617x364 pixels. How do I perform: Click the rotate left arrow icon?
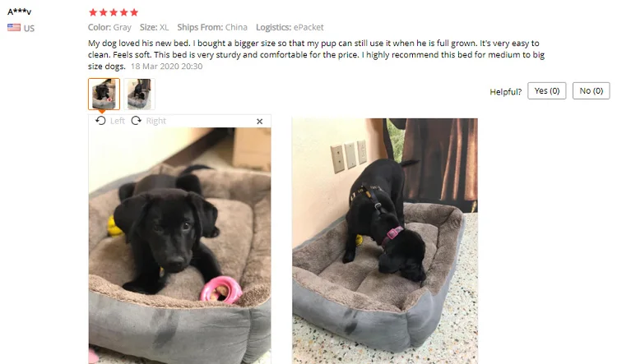point(100,121)
